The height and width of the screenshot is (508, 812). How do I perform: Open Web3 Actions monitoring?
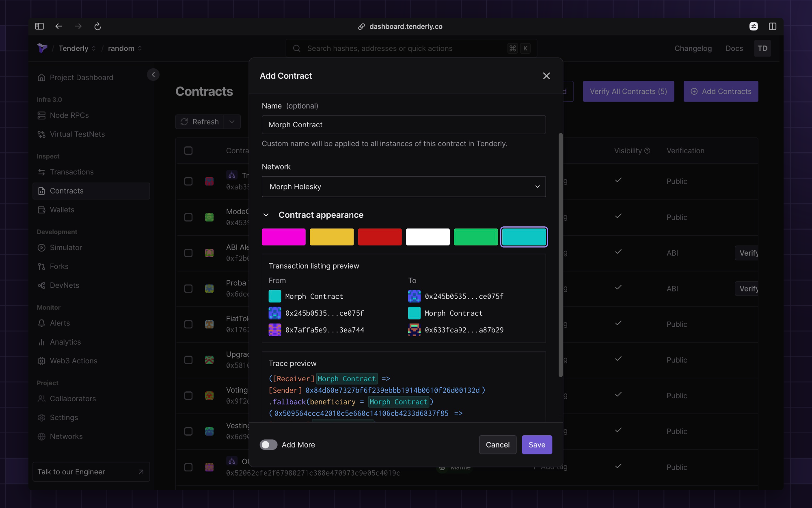pos(73,361)
